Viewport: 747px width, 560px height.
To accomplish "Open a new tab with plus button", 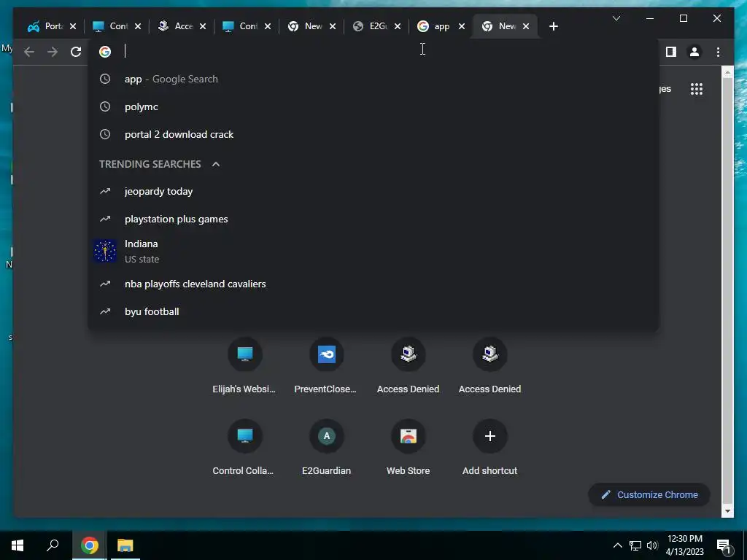I will click(553, 27).
